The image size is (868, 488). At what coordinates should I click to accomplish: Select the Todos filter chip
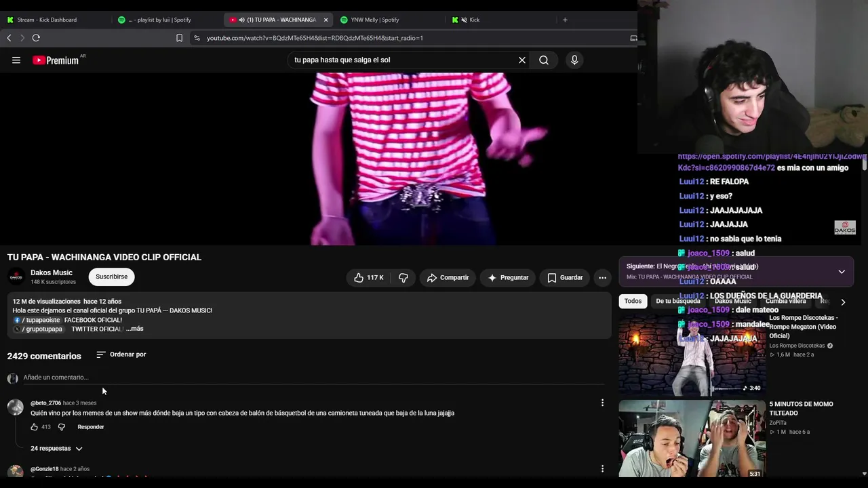pyautogui.click(x=633, y=301)
